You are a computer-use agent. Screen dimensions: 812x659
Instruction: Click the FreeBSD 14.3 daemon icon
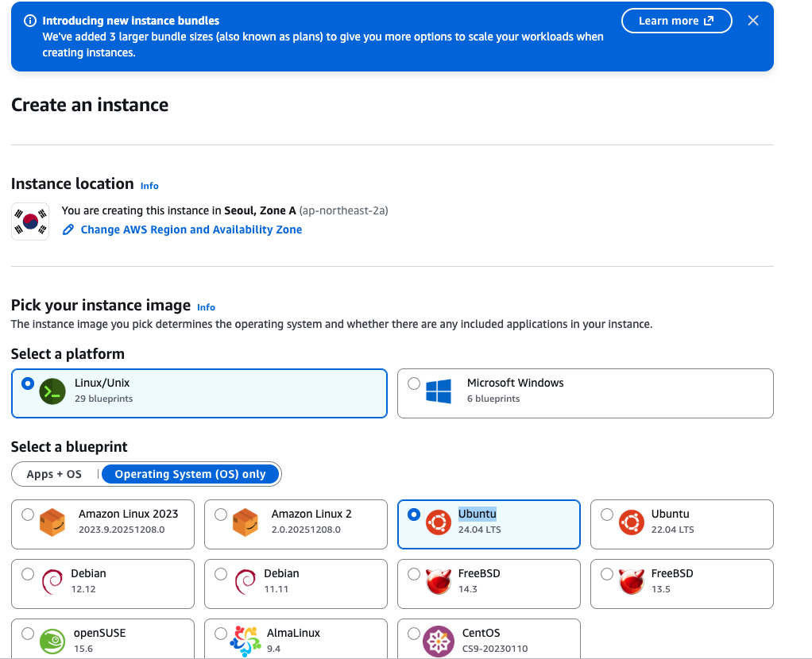point(438,581)
